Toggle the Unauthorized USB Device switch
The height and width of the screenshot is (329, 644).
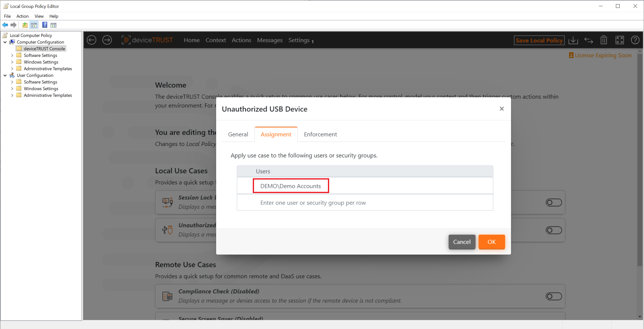(x=554, y=230)
